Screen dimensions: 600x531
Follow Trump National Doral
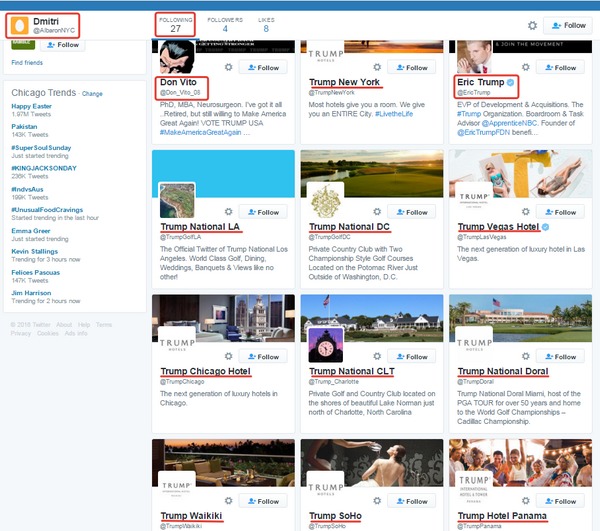(x=560, y=357)
